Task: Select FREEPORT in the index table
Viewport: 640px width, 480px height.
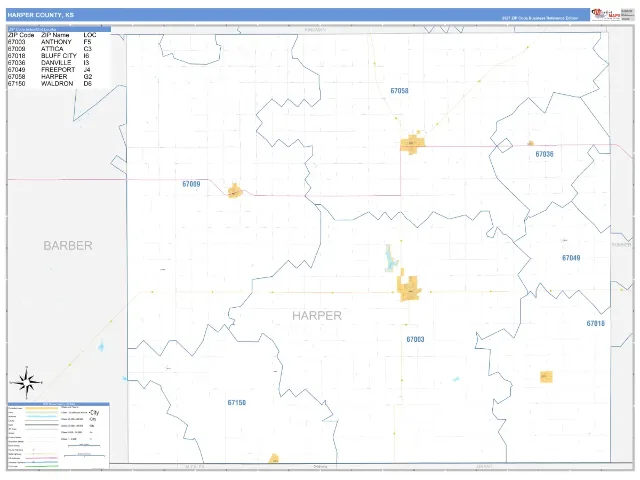Action: [58, 70]
